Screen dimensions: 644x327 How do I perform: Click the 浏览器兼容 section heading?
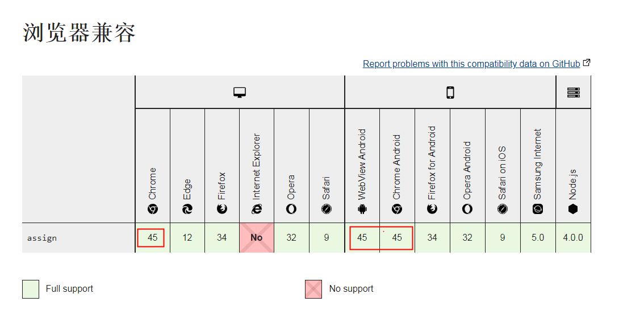[x=79, y=32]
